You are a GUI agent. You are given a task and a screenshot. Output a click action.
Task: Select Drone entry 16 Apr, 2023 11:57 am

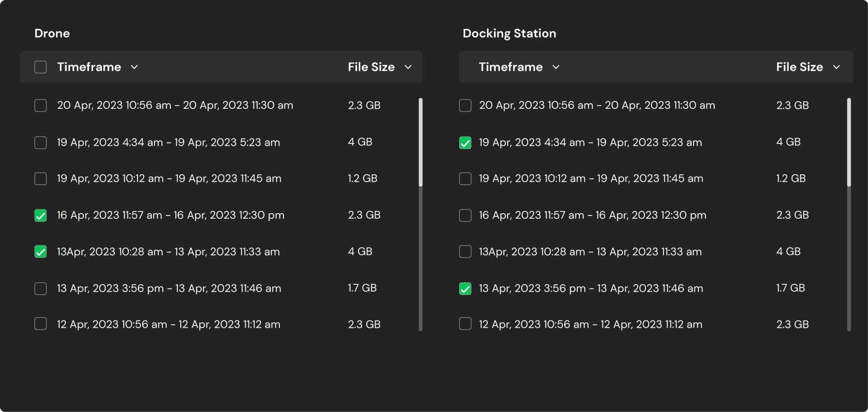pos(171,215)
